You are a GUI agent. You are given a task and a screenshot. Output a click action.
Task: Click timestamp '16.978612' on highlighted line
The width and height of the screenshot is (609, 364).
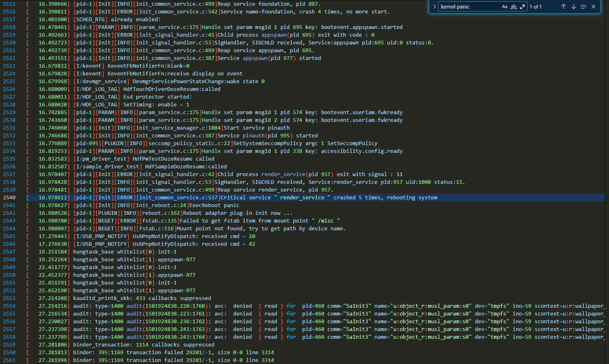click(53, 197)
